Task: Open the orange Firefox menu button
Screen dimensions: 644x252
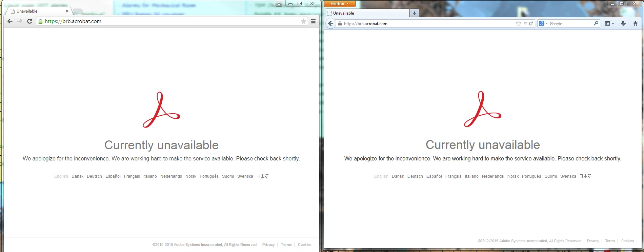Action: [x=340, y=4]
